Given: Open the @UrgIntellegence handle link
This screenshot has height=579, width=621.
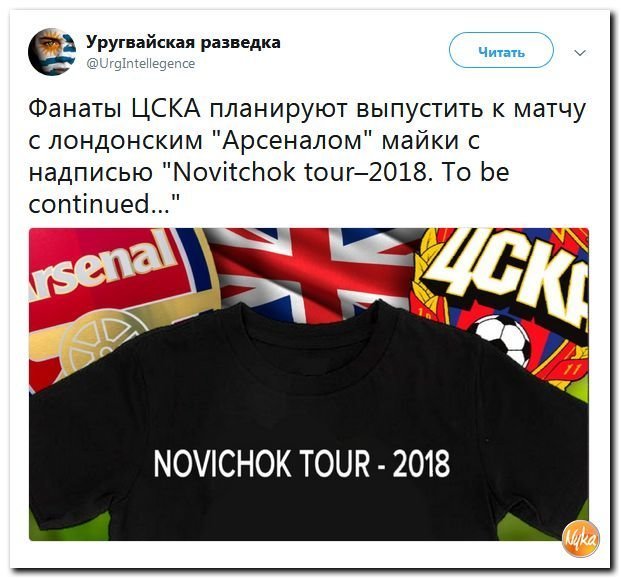Looking at the screenshot, I should click(141, 63).
